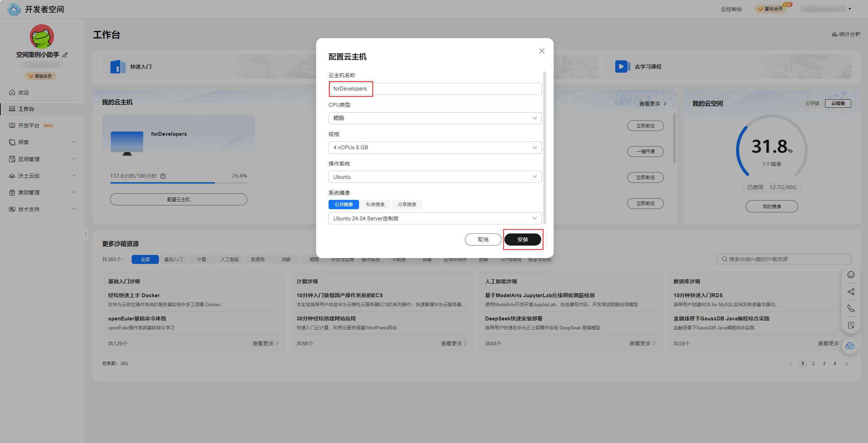The image size is (868, 443).
Task: Close the 配置云主机 dialog
Action: pyautogui.click(x=542, y=51)
